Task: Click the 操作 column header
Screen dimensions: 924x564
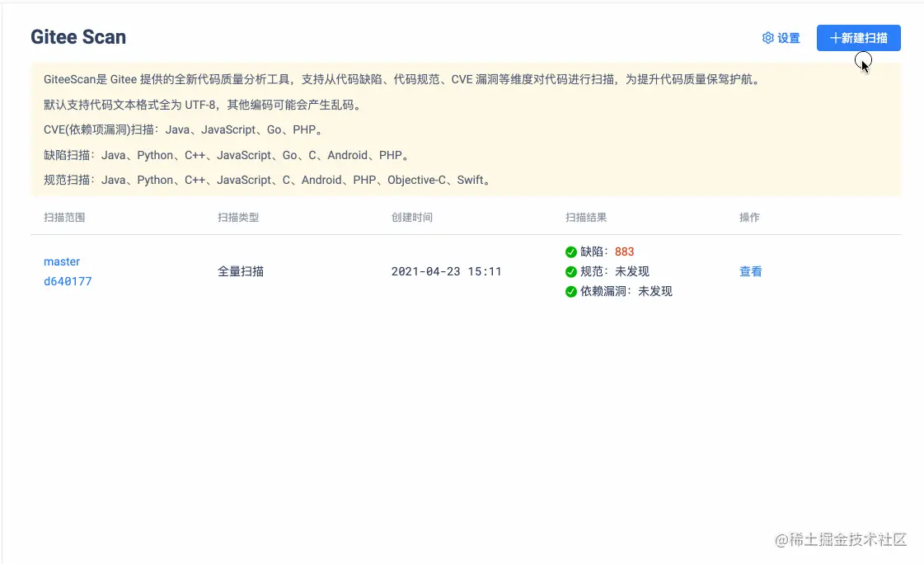Action: pyautogui.click(x=749, y=217)
